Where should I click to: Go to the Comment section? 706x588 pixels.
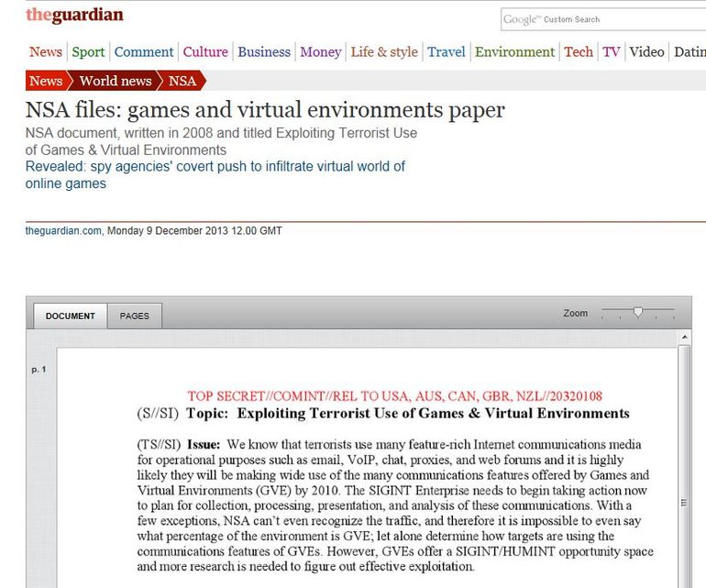[x=143, y=52]
